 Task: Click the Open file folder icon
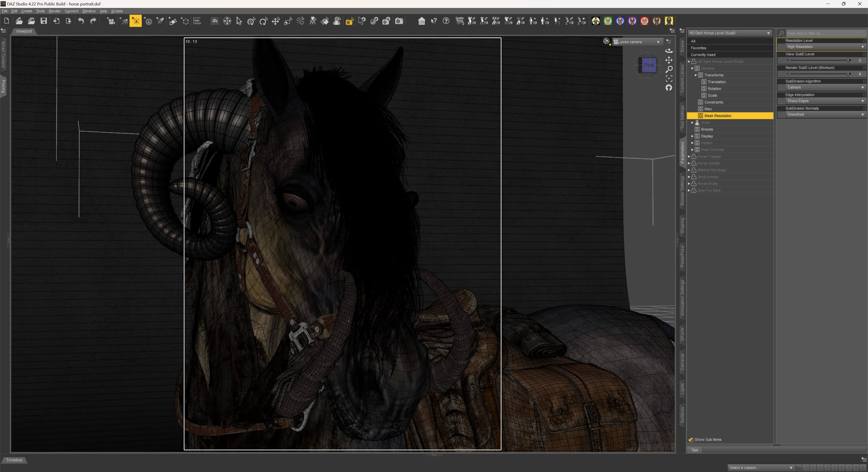click(19, 21)
